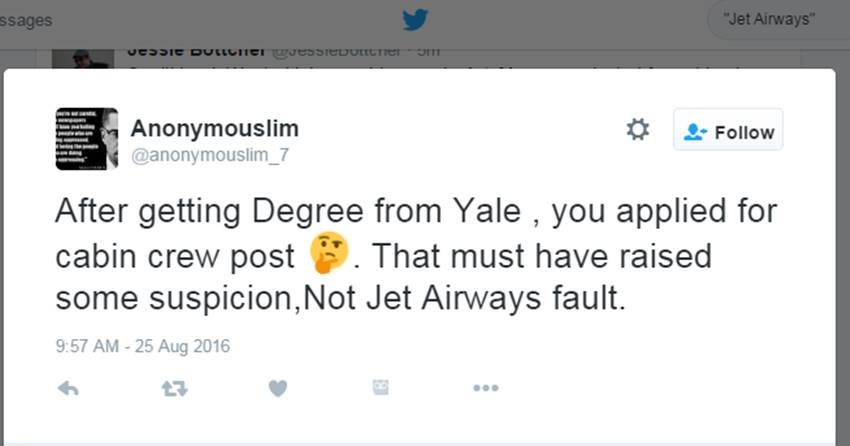Switch to the Messages tab
This screenshot has height=446, width=850.
pos(26,20)
